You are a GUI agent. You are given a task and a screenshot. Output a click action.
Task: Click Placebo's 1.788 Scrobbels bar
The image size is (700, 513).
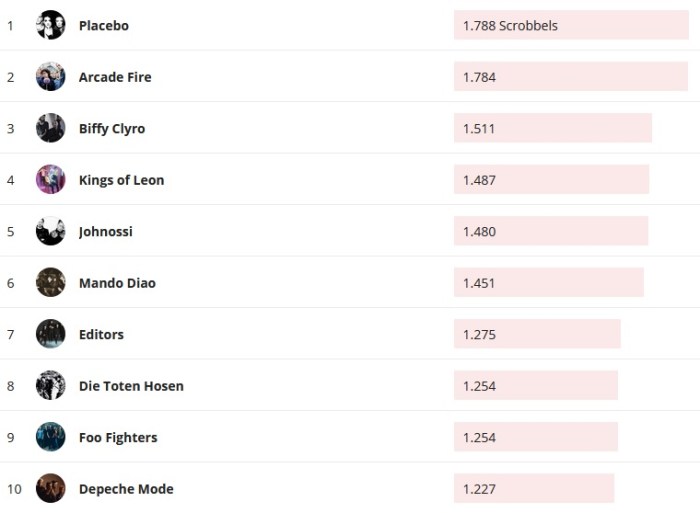[x=571, y=25]
